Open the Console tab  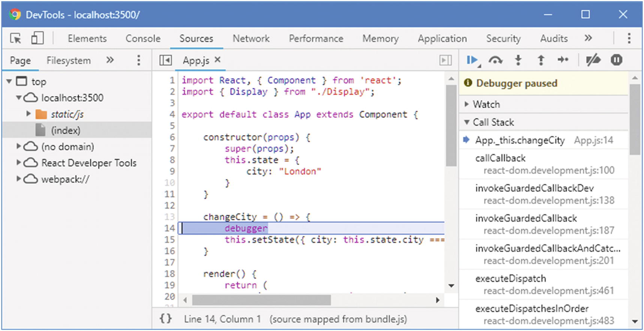[x=143, y=39]
